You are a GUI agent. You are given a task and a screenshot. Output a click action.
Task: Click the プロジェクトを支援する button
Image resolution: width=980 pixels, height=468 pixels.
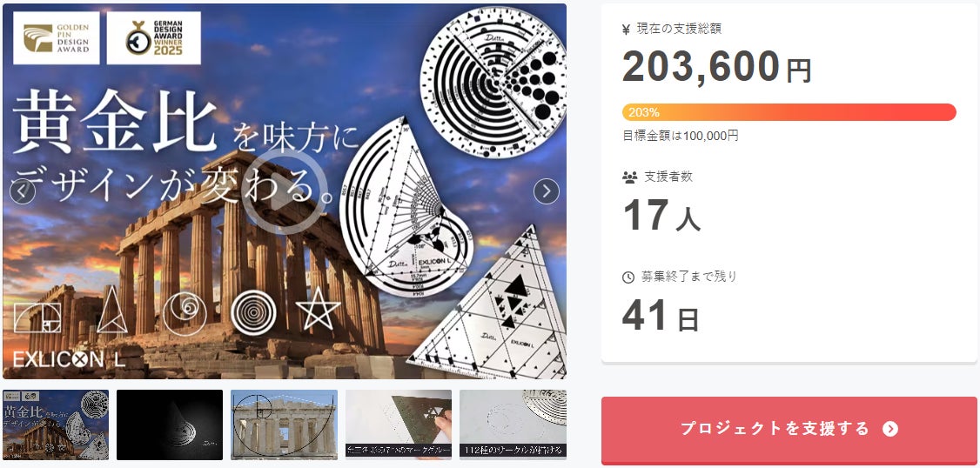pyautogui.click(x=789, y=430)
